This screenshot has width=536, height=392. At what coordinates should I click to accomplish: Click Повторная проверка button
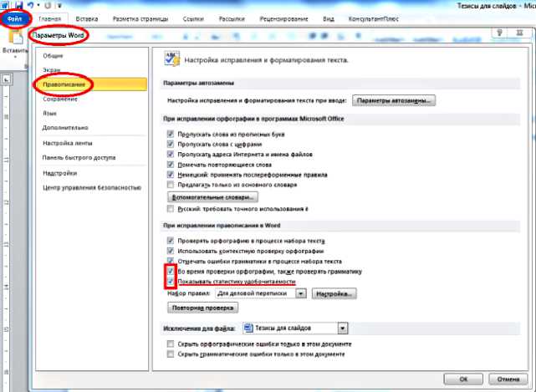[x=202, y=308]
